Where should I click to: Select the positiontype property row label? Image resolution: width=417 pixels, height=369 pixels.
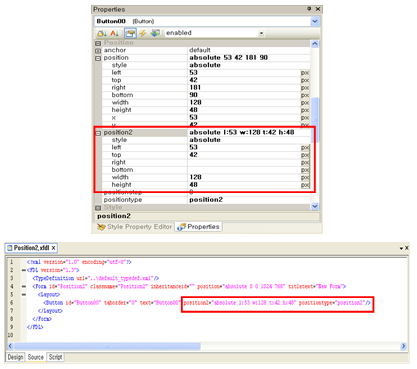tap(123, 200)
